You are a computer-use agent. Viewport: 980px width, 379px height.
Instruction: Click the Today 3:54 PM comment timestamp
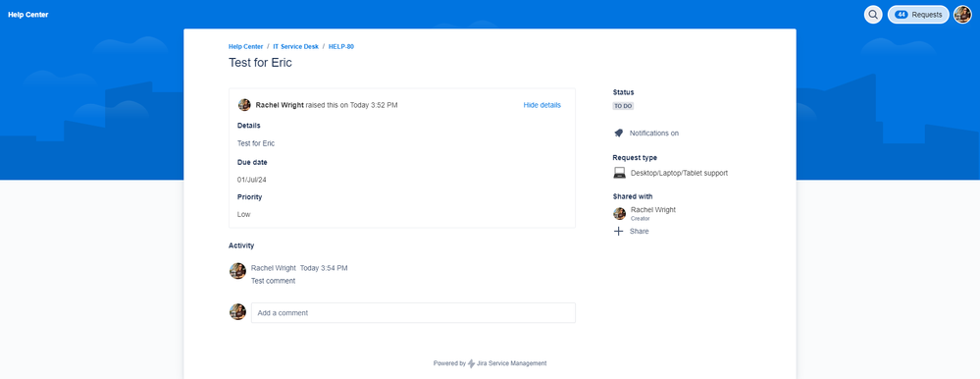pos(324,268)
